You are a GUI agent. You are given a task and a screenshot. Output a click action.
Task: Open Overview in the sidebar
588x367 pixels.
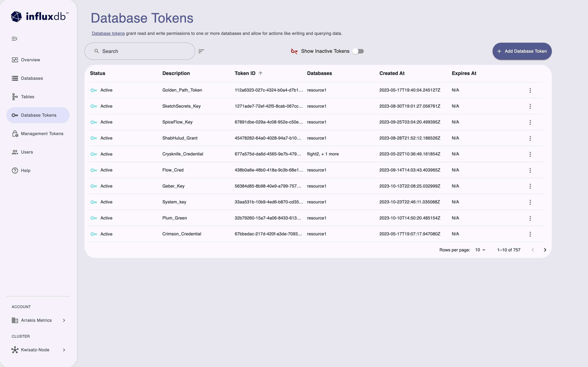(38, 60)
